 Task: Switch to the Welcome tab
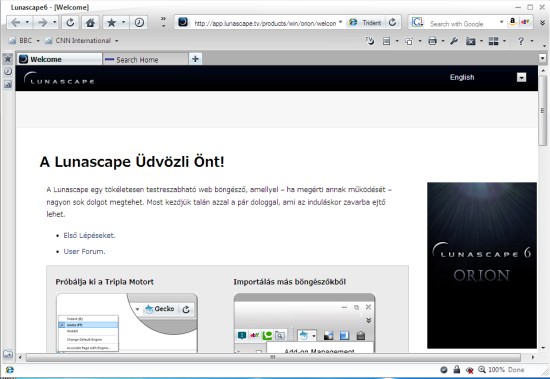tap(60, 59)
